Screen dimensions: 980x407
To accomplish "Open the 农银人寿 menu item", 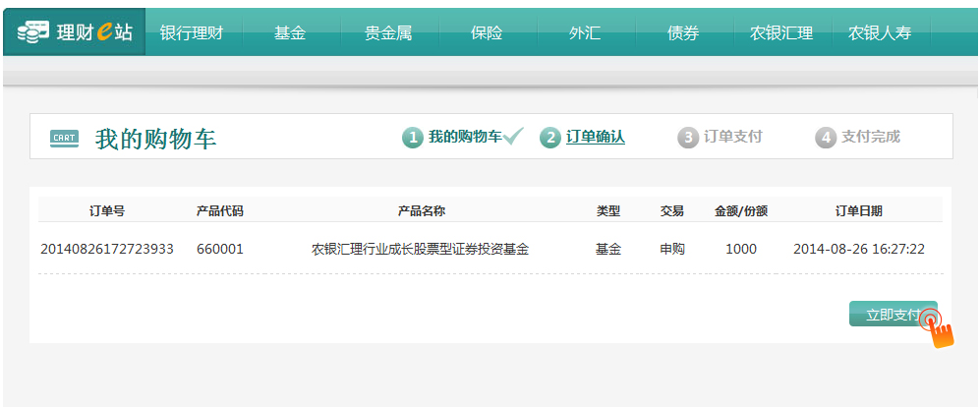I will [880, 32].
